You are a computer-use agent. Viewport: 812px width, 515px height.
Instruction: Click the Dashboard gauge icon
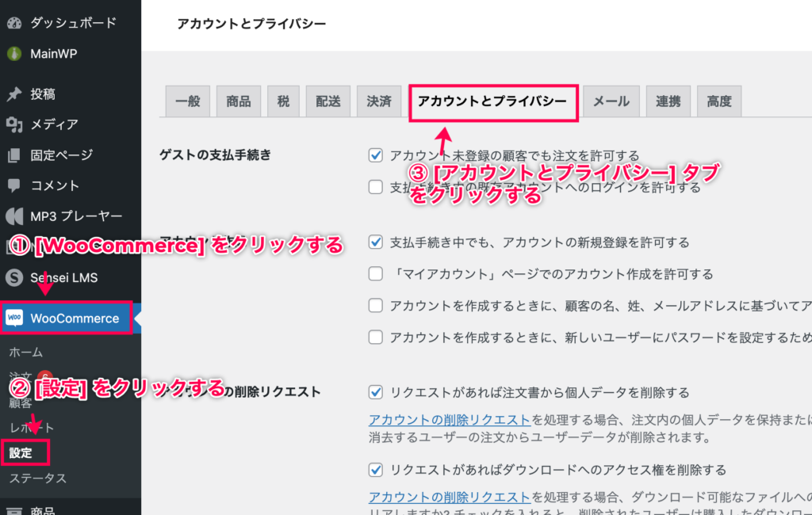click(x=14, y=23)
